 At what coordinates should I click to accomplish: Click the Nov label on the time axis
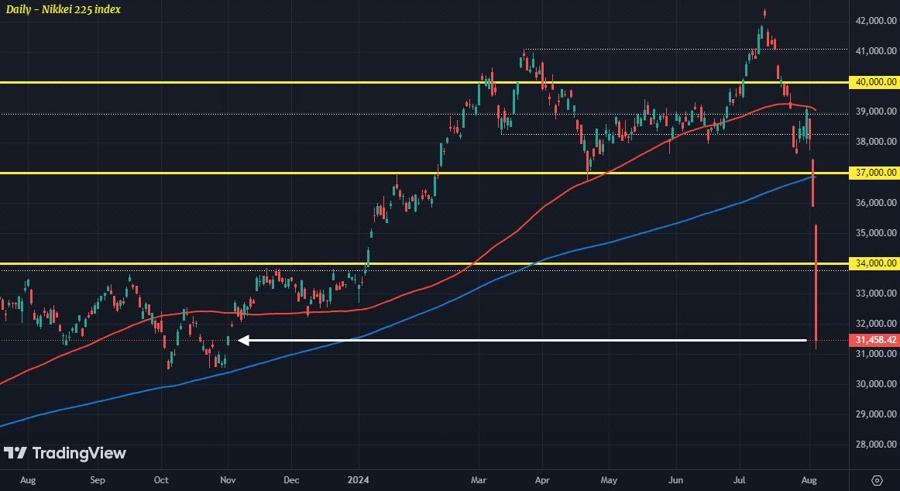pyautogui.click(x=228, y=480)
